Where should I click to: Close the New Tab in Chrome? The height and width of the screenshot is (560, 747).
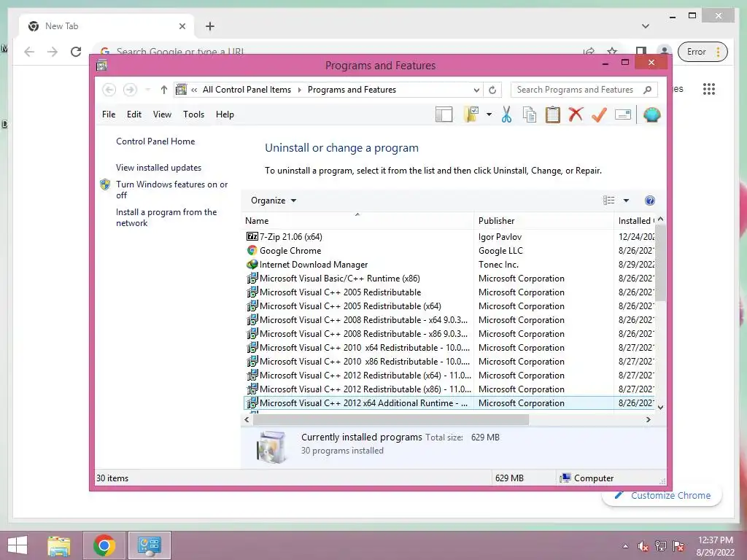[x=182, y=26]
